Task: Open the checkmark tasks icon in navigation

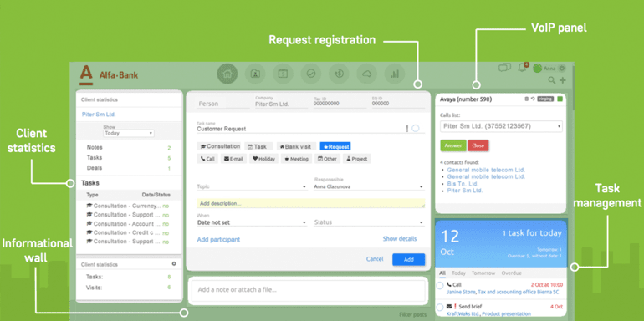Action: tap(311, 74)
